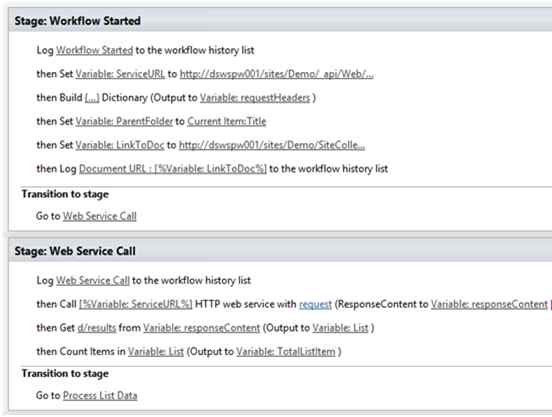552x417 pixels.
Task: Click the Variable: TotalListItem output link
Action: click(286, 351)
